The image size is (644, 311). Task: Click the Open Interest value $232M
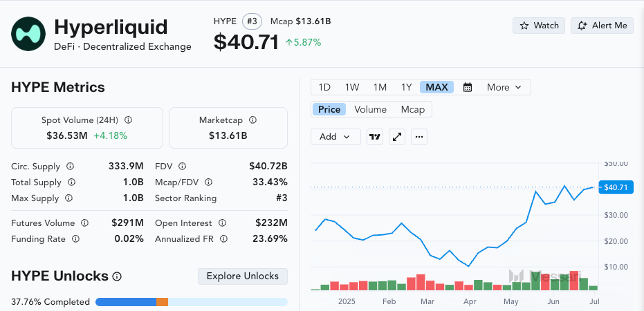click(271, 223)
